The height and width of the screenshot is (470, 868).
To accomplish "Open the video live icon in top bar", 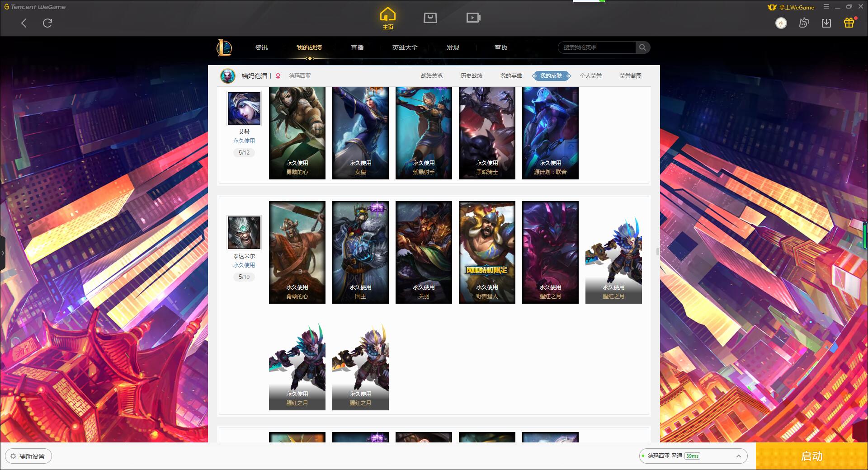I will click(473, 18).
